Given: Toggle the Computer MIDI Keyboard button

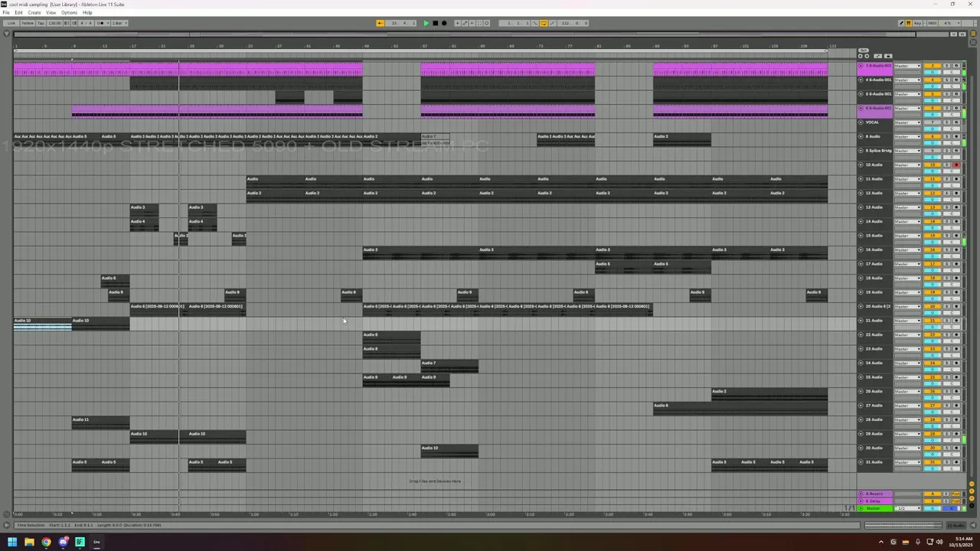Looking at the screenshot, I should 909,23.
